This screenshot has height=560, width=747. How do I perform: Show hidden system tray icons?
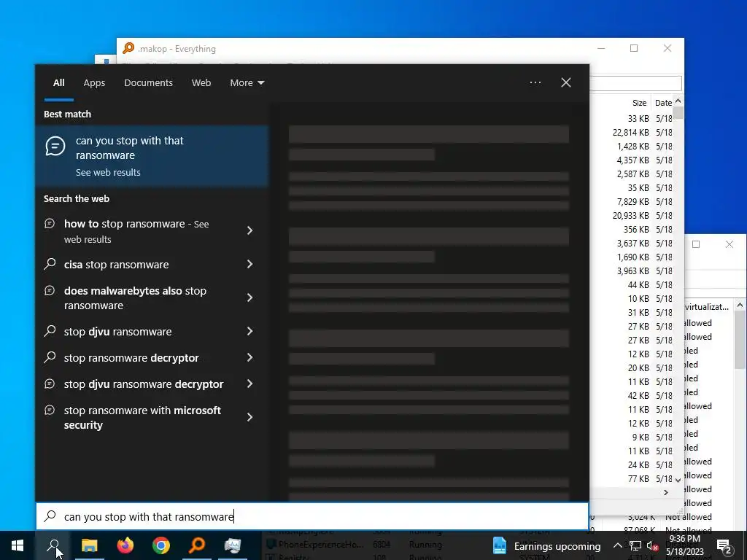(617, 545)
